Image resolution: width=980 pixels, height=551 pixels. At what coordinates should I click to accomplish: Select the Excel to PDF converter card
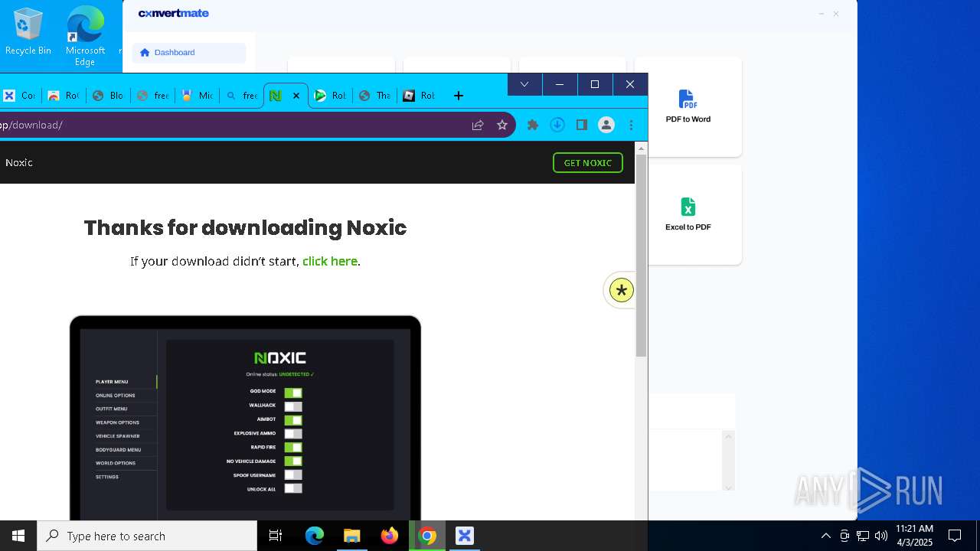(x=688, y=214)
